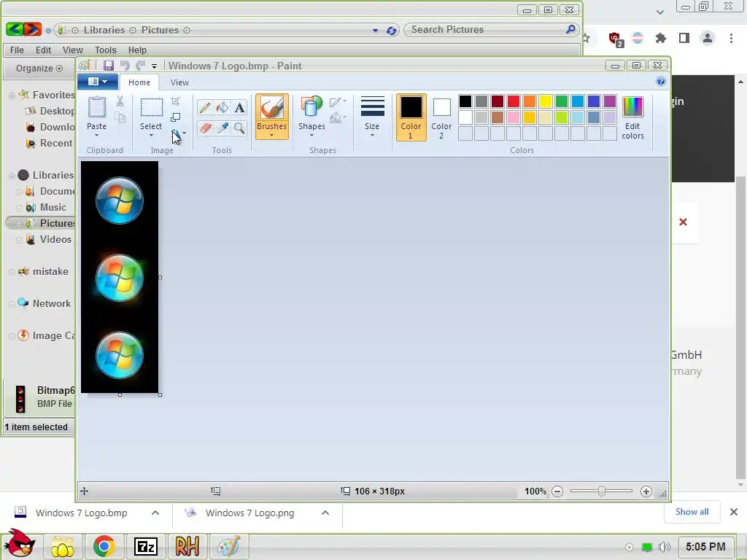Click the Angry Birds Start button

coord(19,544)
